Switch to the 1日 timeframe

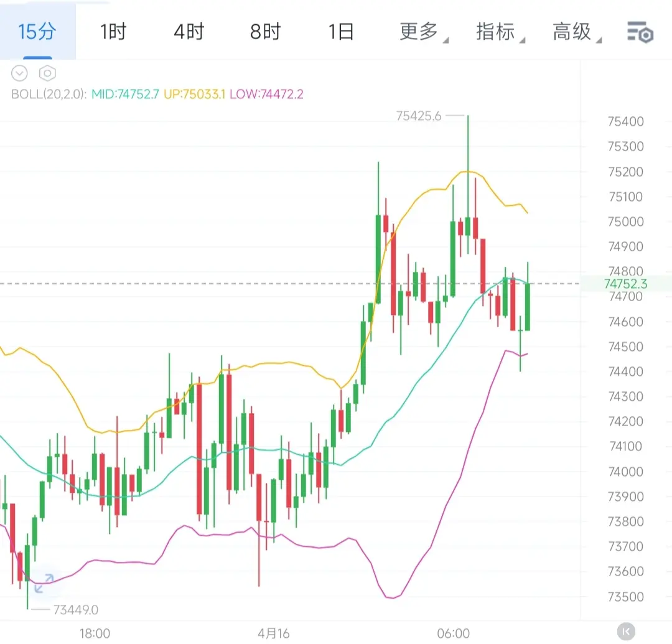point(341,32)
